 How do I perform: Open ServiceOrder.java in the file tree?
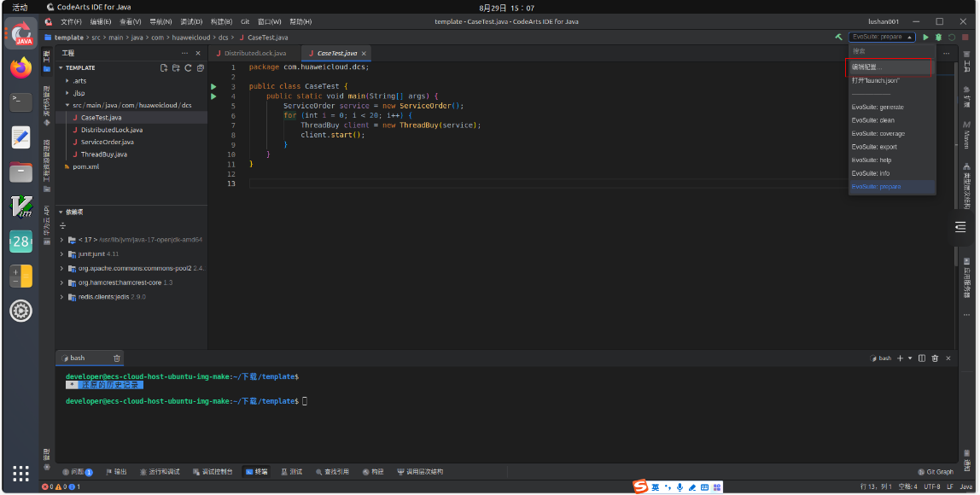point(107,143)
